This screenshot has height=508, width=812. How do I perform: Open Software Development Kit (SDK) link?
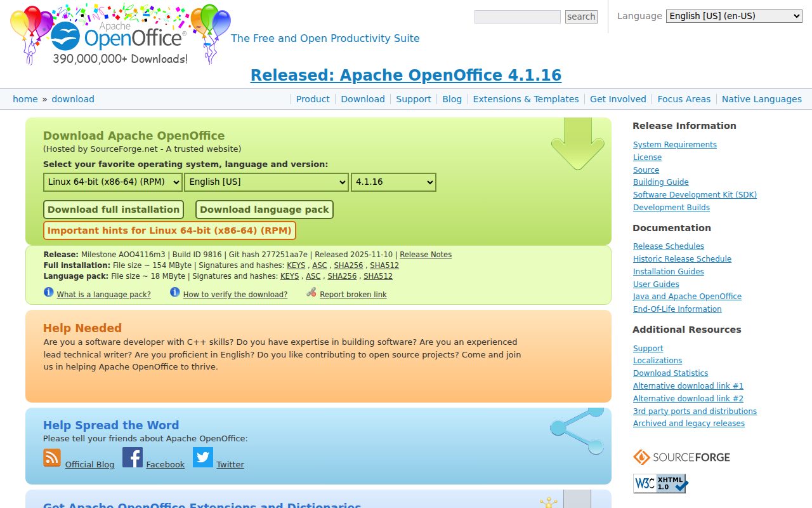(x=695, y=195)
